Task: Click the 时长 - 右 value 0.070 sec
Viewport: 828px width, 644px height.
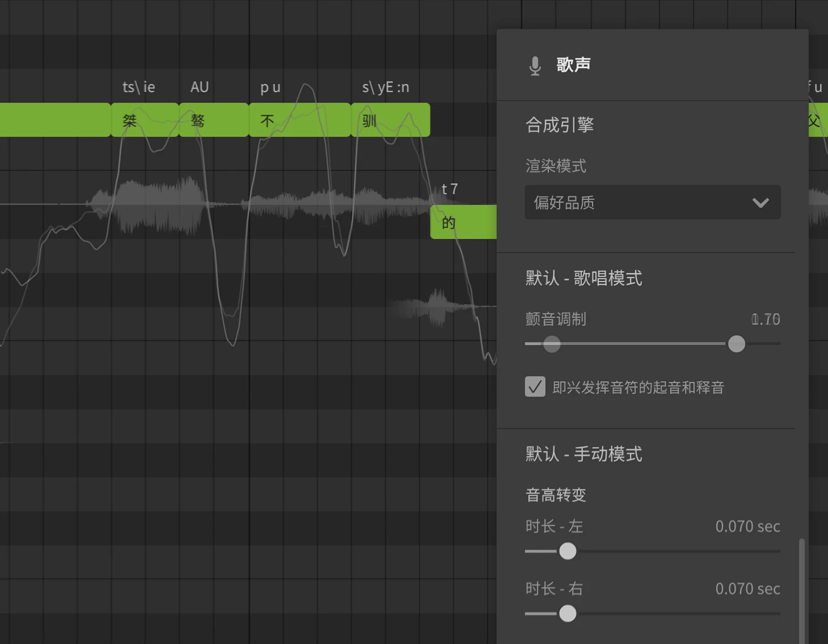Action: (x=747, y=589)
